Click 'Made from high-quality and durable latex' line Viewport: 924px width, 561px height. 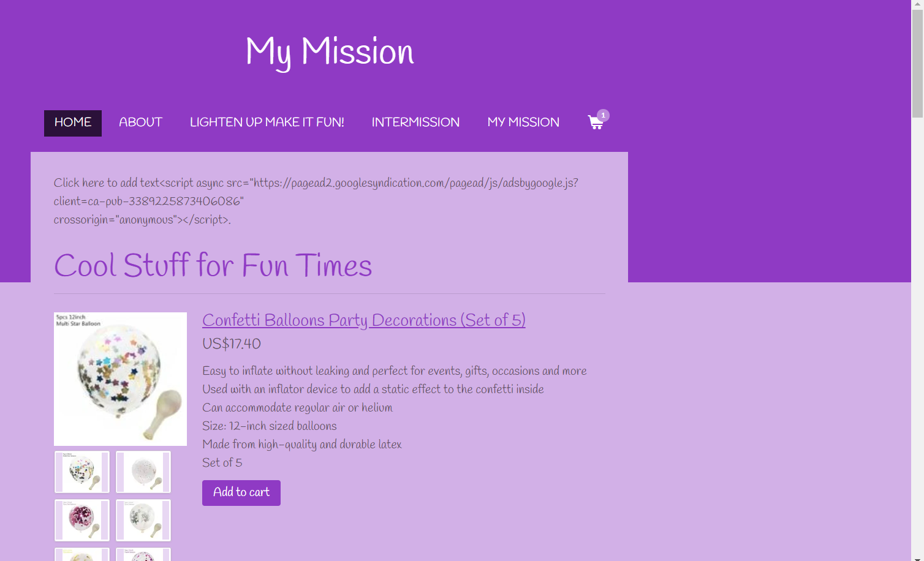pos(302,445)
